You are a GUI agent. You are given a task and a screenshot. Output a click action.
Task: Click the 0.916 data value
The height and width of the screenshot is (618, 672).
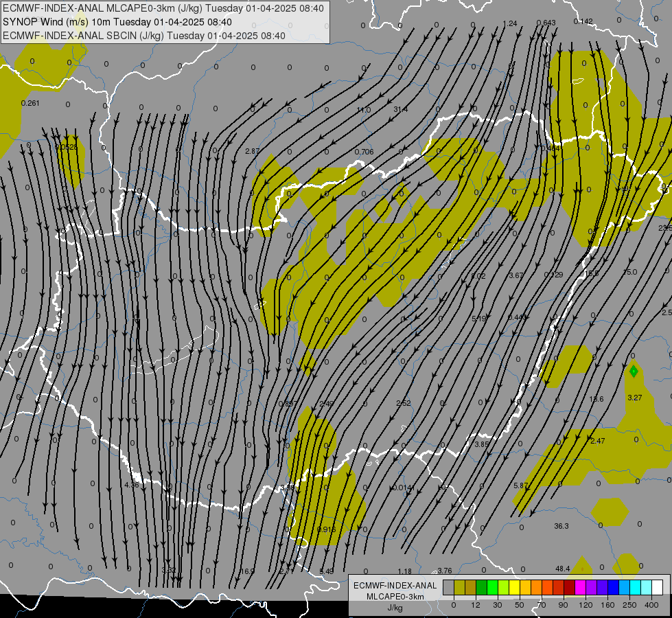(x=326, y=529)
